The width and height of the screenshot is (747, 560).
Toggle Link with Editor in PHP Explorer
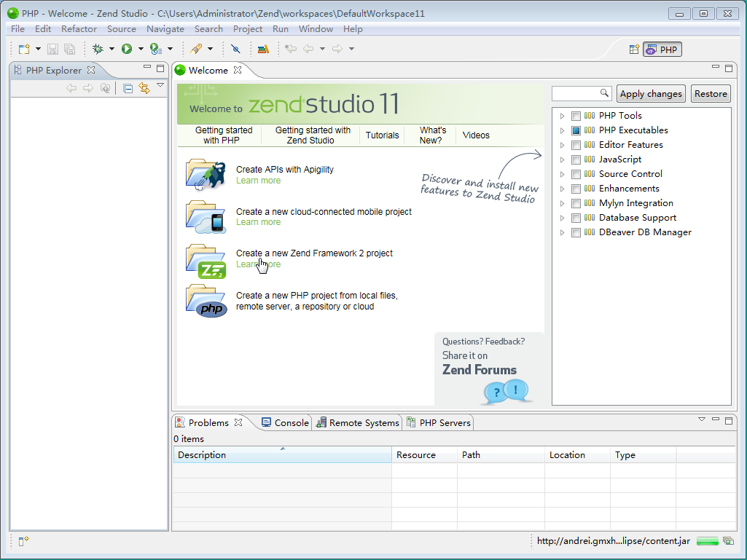(144, 88)
